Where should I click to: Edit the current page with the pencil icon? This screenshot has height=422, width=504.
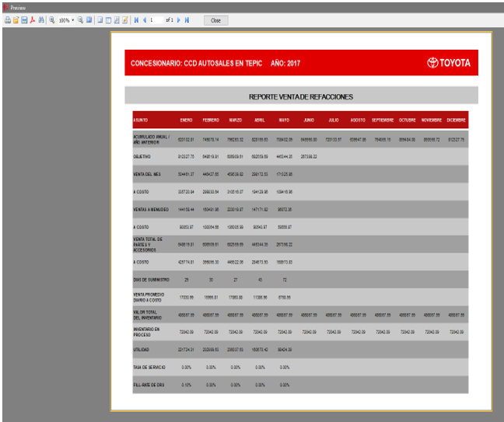[125, 20]
